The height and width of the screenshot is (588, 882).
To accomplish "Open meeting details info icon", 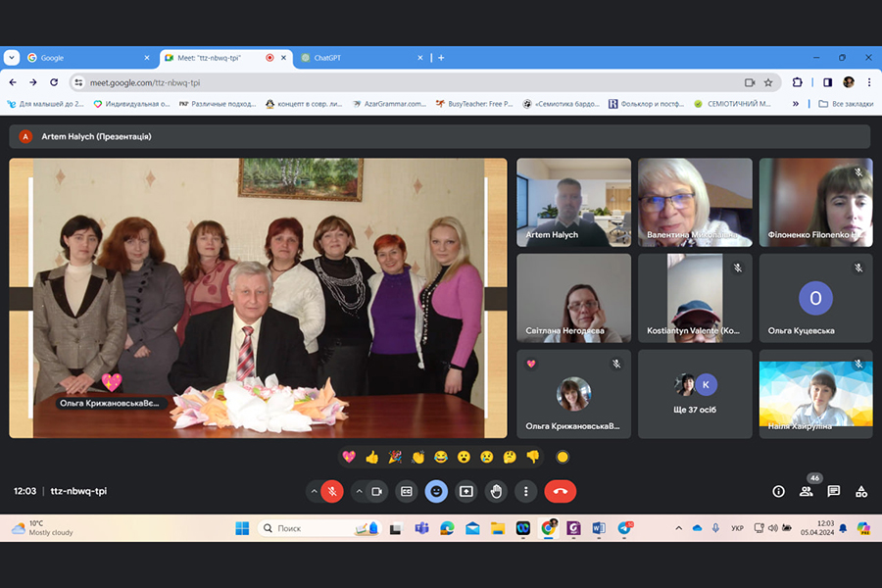I will 779,491.
